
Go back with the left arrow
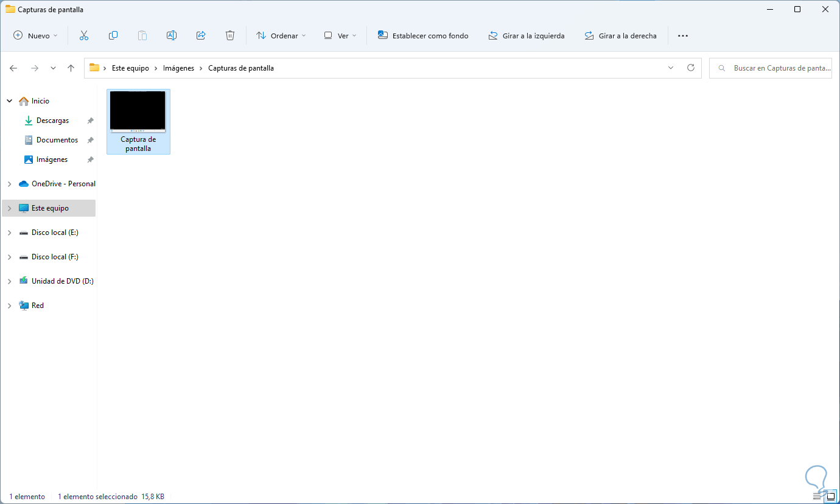point(13,68)
